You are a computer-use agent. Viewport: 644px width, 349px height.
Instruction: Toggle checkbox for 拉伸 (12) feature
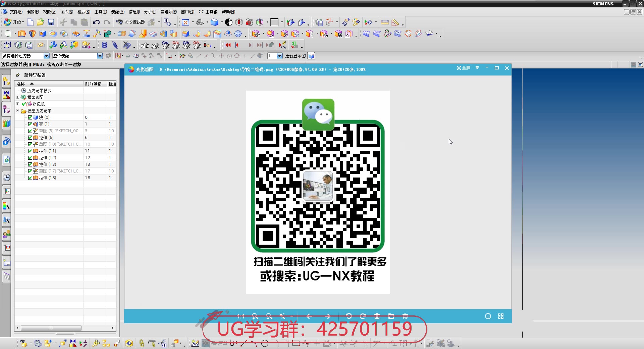(x=30, y=158)
